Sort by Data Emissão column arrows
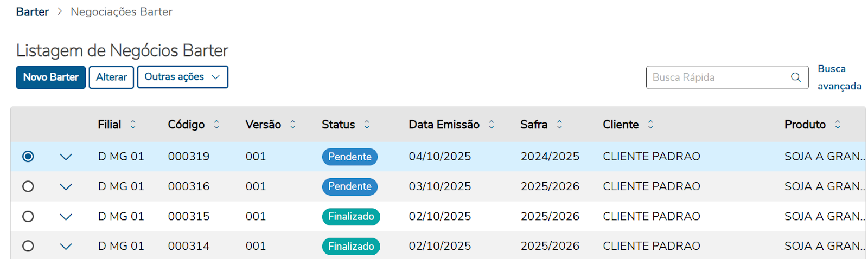Screen dimensions: 868x259 [x=492, y=125]
